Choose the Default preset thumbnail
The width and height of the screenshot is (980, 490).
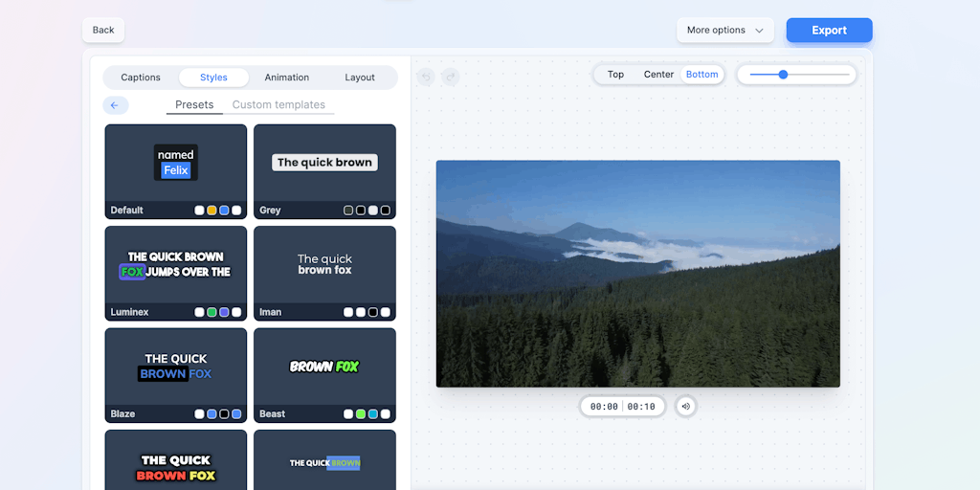click(x=176, y=171)
